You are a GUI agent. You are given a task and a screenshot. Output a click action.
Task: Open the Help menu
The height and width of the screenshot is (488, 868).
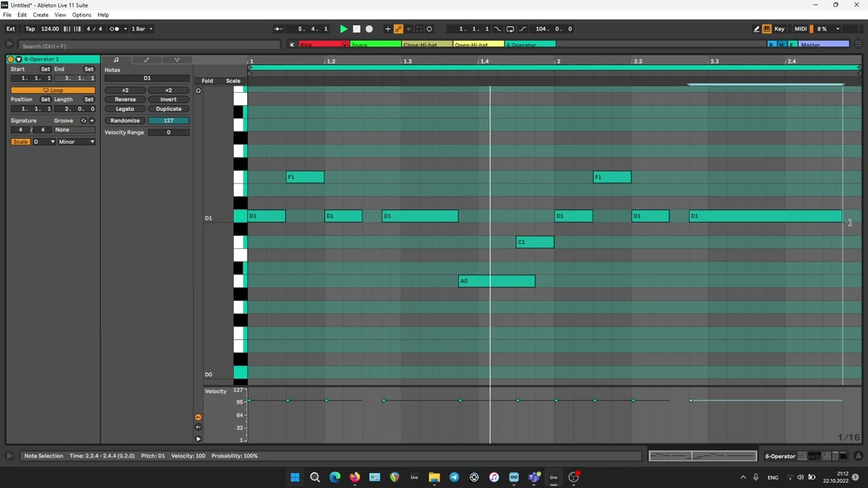coord(103,15)
